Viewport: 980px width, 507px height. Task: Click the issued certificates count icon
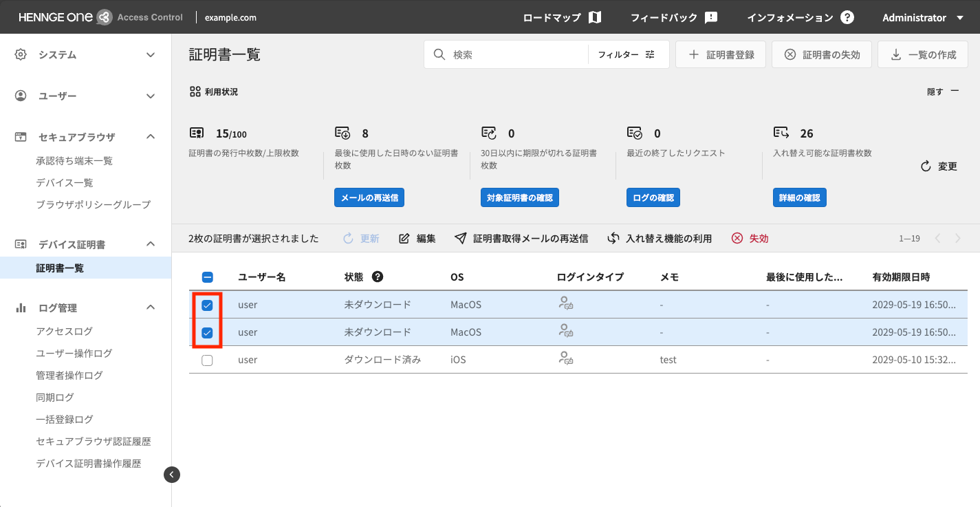(x=197, y=133)
